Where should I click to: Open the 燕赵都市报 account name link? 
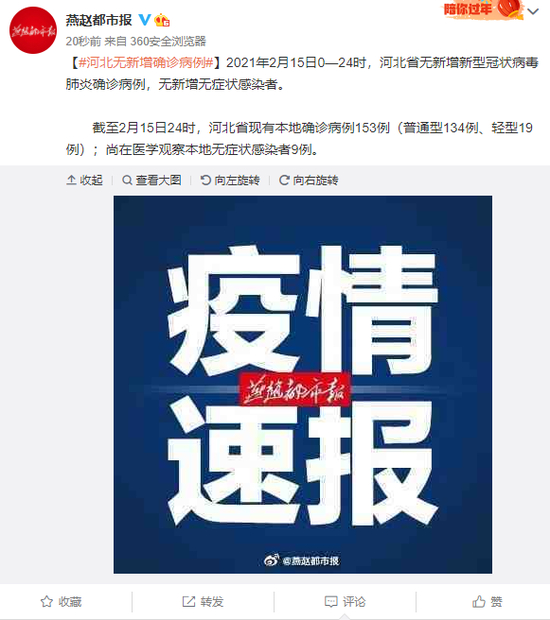[x=99, y=20]
